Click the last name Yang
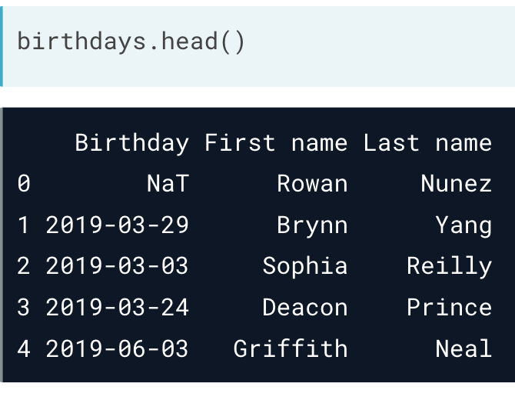The image size is (515, 420). [x=463, y=225]
